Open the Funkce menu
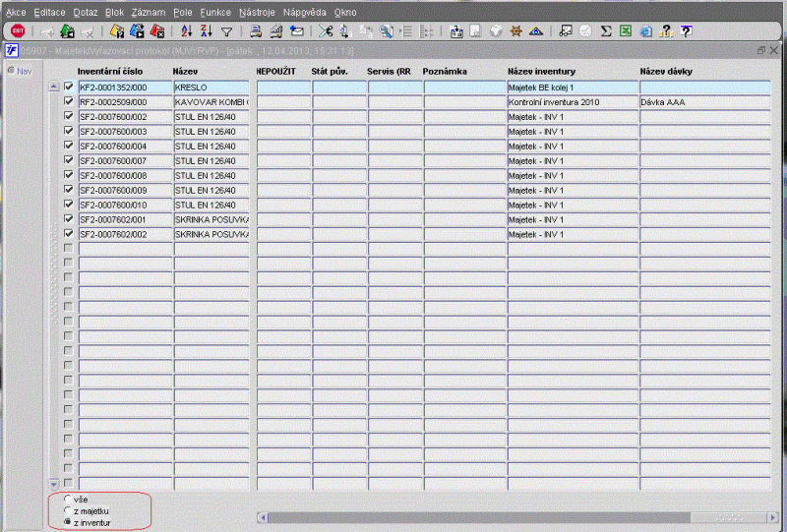 point(215,12)
